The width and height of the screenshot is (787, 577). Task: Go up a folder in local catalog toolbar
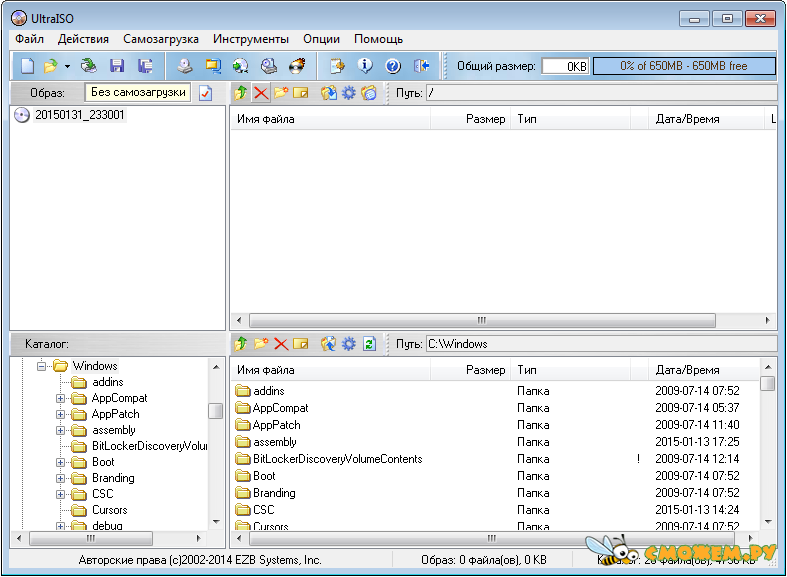click(241, 344)
